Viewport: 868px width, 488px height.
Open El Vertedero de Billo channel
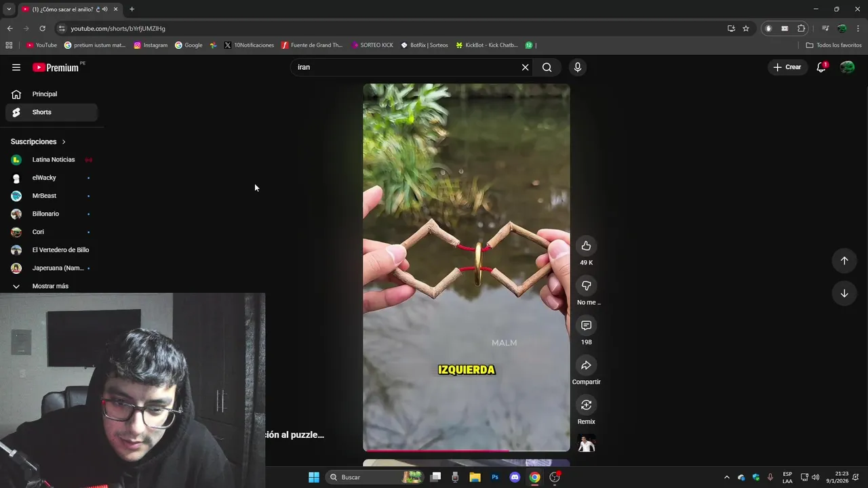(52, 250)
